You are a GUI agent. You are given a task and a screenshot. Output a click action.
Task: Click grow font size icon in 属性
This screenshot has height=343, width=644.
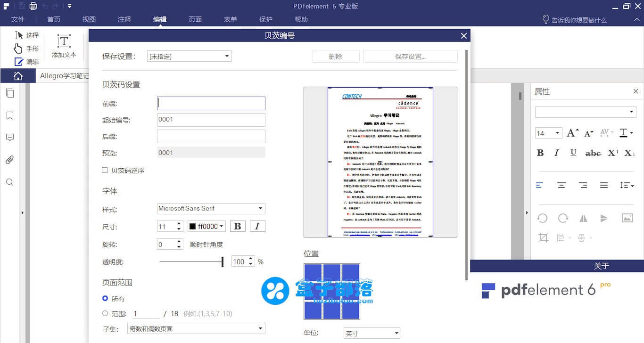point(572,133)
